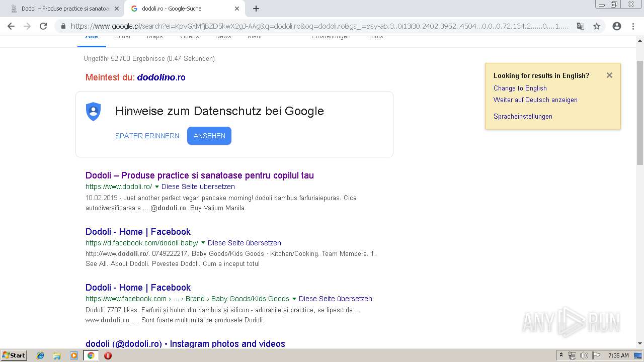Open Chrome profile avatar menu
The image size is (644, 362).
617,26
